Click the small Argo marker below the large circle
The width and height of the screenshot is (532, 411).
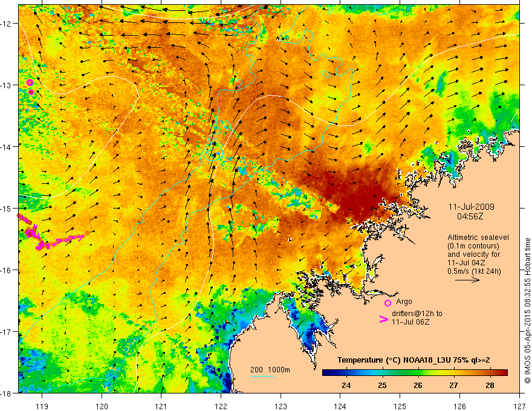pyautogui.click(x=31, y=92)
